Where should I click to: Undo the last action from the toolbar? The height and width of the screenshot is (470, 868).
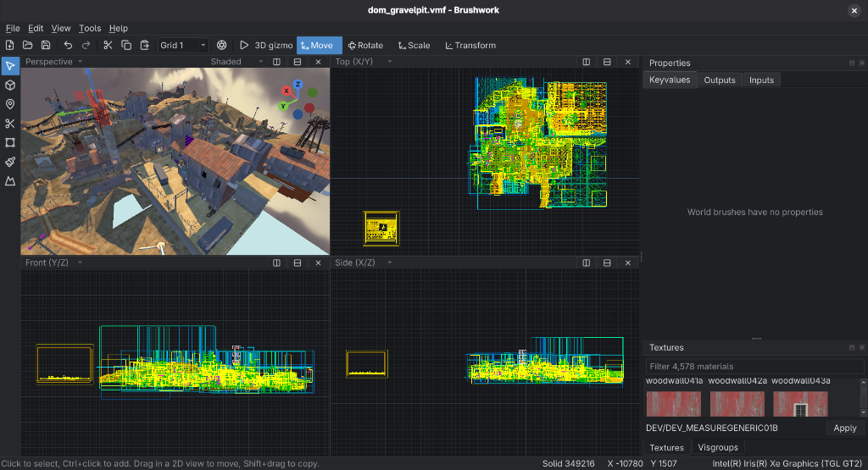[x=68, y=46]
